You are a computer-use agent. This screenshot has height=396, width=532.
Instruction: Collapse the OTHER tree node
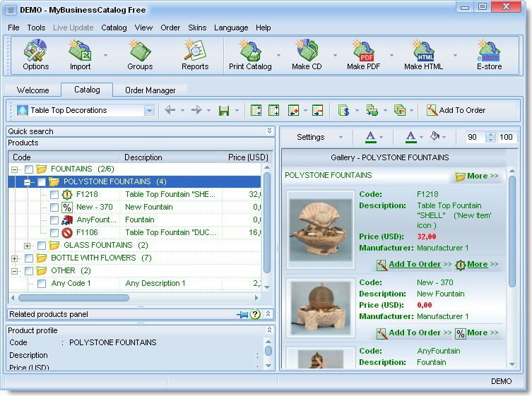15,271
